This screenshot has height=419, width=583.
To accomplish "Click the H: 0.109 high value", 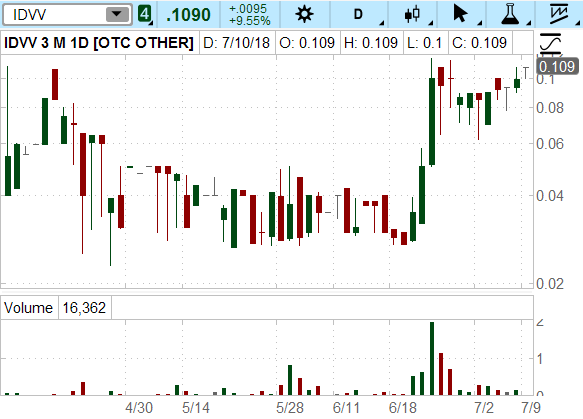I will point(371,43).
